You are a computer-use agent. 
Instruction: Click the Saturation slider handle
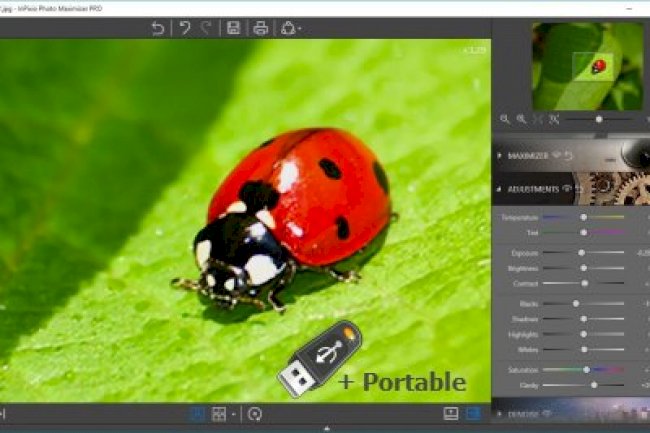click(x=587, y=369)
